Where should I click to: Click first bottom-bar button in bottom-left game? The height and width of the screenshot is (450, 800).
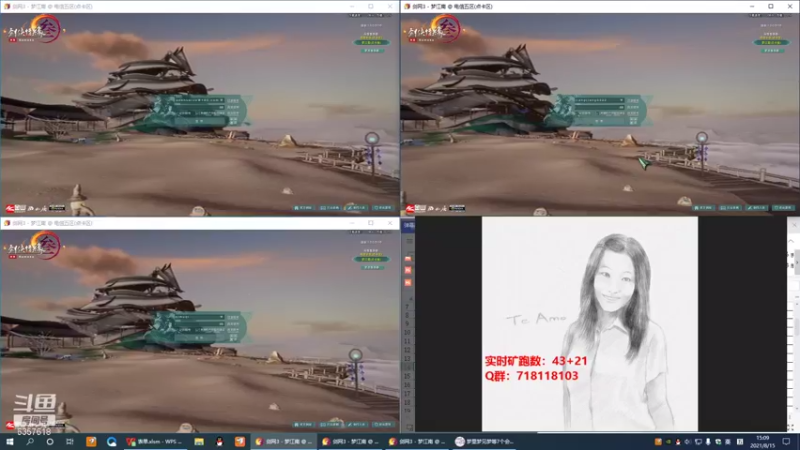click(x=303, y=424)
